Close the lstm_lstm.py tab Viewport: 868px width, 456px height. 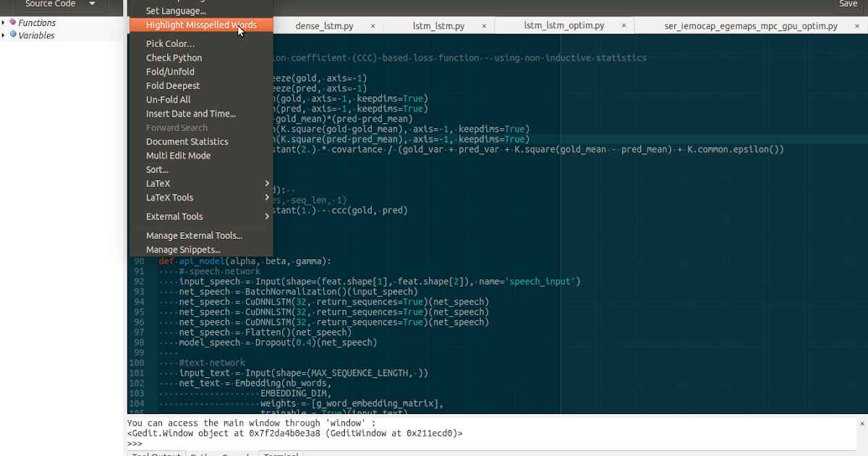click(484, 26)
